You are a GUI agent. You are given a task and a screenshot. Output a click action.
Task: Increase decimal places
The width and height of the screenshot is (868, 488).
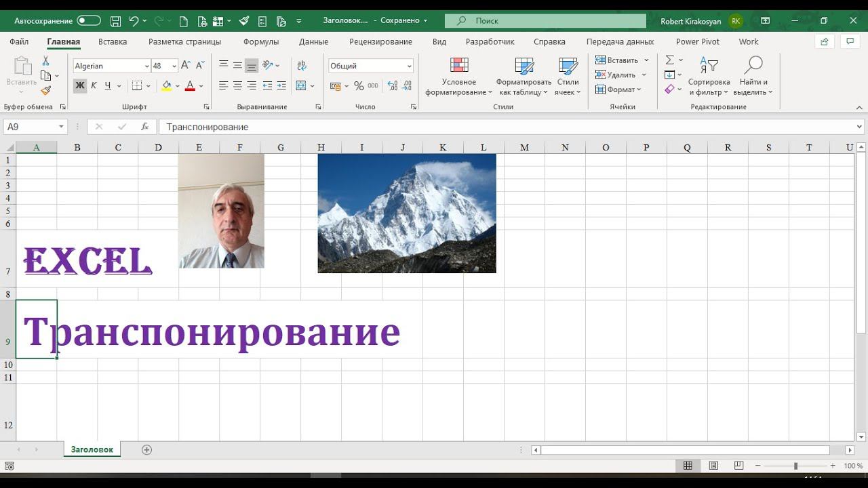click(392, 86)
